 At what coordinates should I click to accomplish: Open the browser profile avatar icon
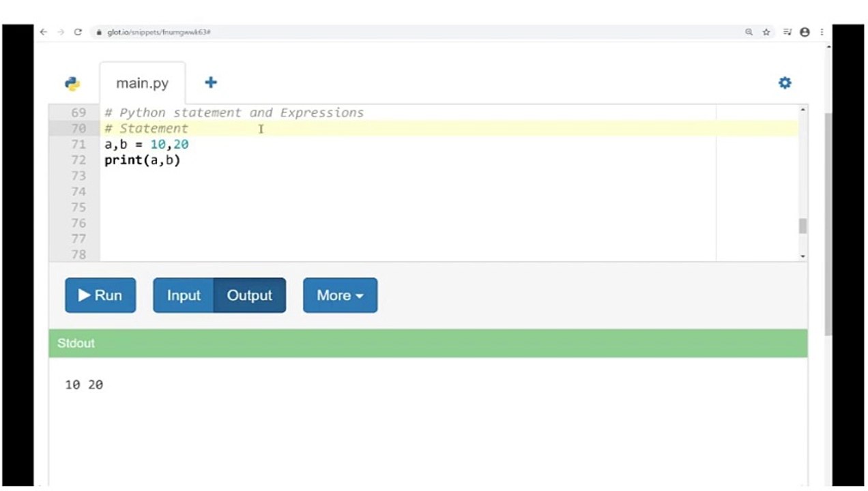pos(805,32)
